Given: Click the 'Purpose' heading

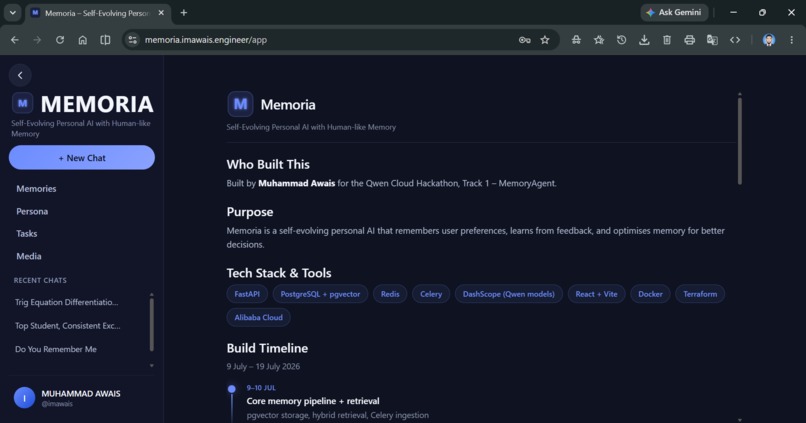Looking at the screenshot, I should pos(250,212).
